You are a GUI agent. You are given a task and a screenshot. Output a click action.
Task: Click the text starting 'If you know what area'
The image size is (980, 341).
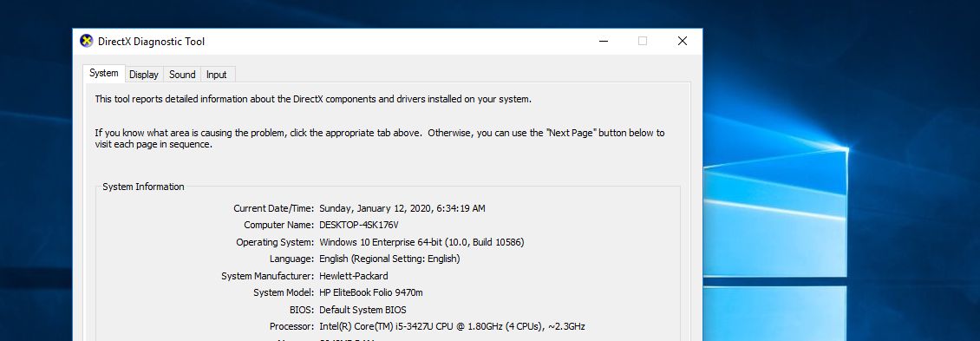[379, 138]
